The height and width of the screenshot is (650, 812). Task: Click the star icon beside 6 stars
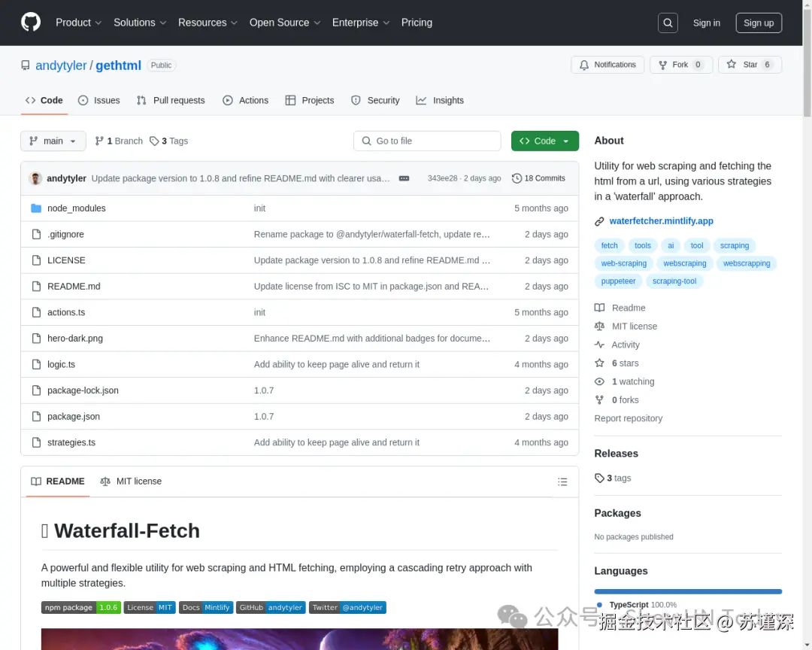[x=599, y=363]
